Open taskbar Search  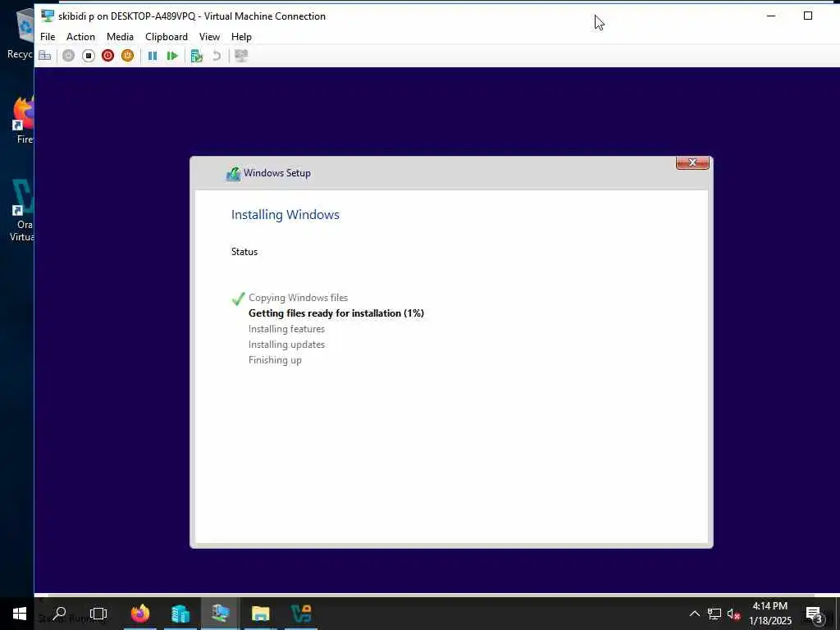click(x=59, y=614)
